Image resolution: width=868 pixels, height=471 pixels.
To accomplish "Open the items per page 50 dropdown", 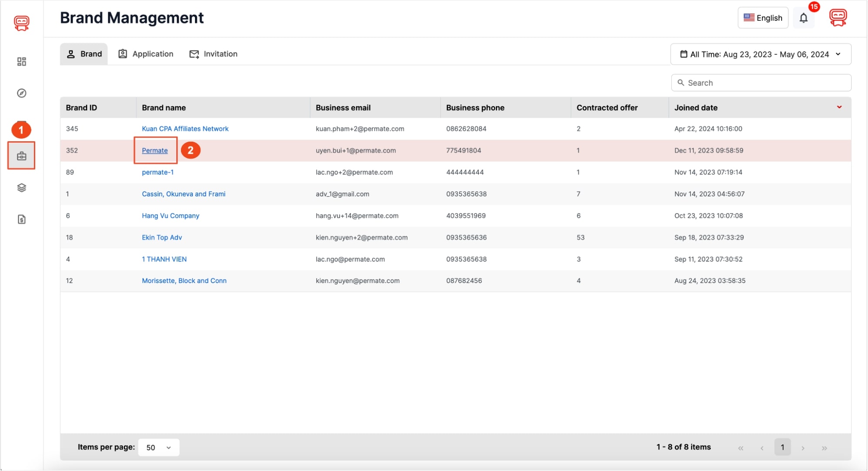I will click(x=158, y=447).
